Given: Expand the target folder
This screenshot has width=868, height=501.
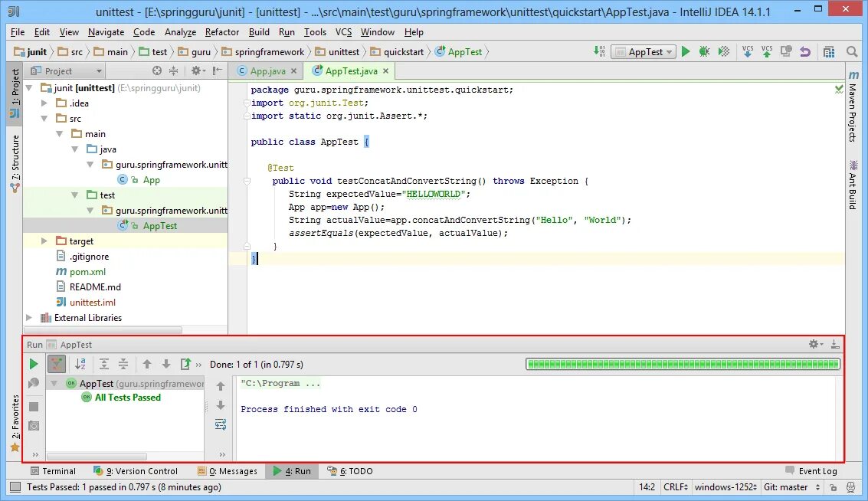Looking at the screenshot, I should click(x=44, y=241).
